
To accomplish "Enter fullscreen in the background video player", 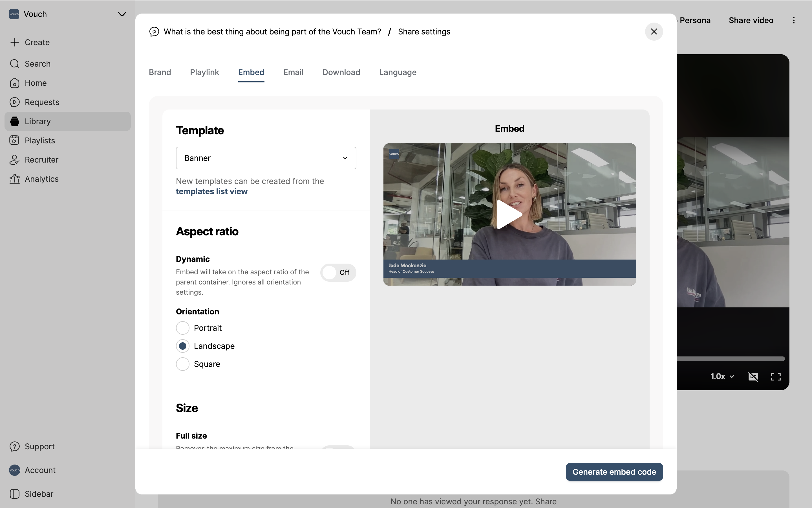I will point(776,377).
